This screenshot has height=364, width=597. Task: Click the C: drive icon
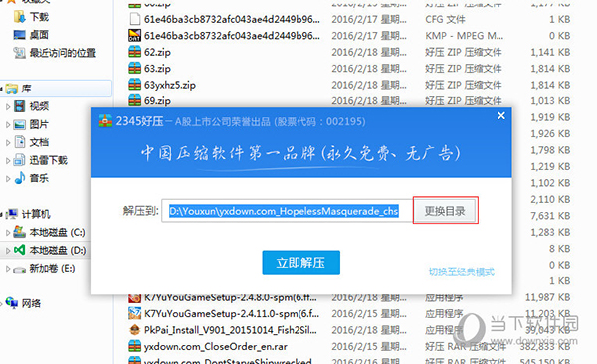point(20,231)
